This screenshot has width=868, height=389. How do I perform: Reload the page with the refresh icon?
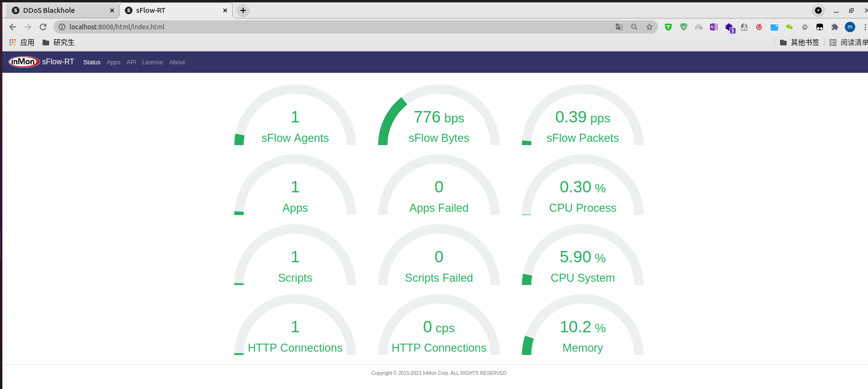(43, 27)
